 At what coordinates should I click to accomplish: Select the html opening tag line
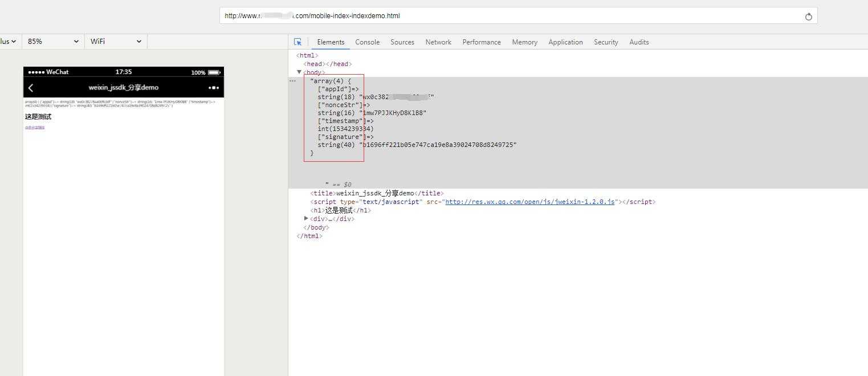[307, 55]
